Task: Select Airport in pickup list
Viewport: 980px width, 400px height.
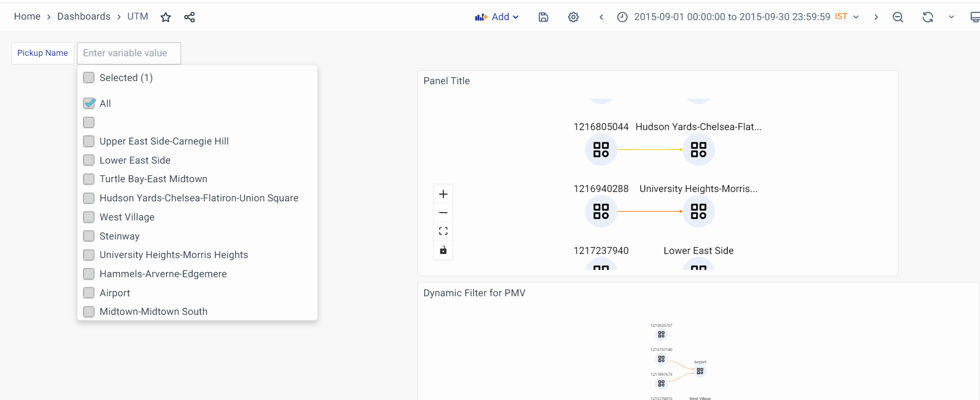Action: (89, 293)
